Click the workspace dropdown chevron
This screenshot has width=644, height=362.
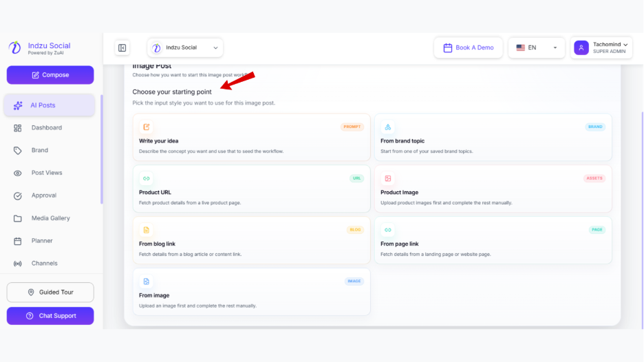(215, 47)
